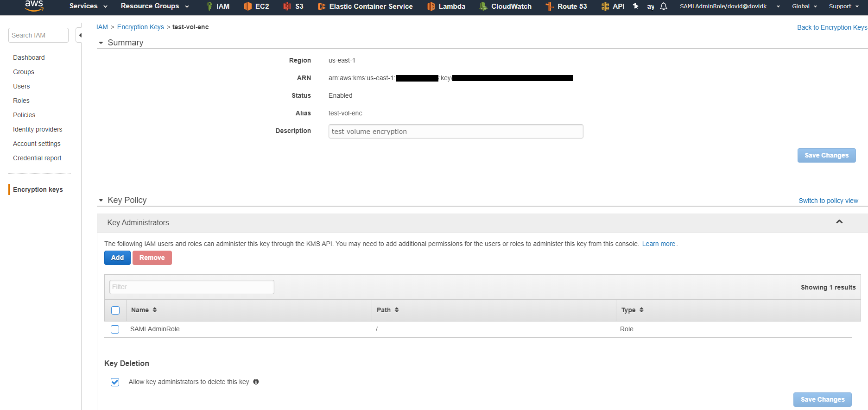Open Credential report in the sidebar
868x410 pixels.
pyautogui.click(x=37, y=158)
